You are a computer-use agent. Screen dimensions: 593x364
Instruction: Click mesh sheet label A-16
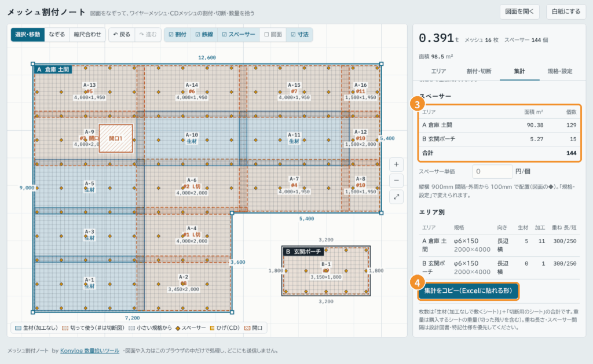(x=360, y=85)
